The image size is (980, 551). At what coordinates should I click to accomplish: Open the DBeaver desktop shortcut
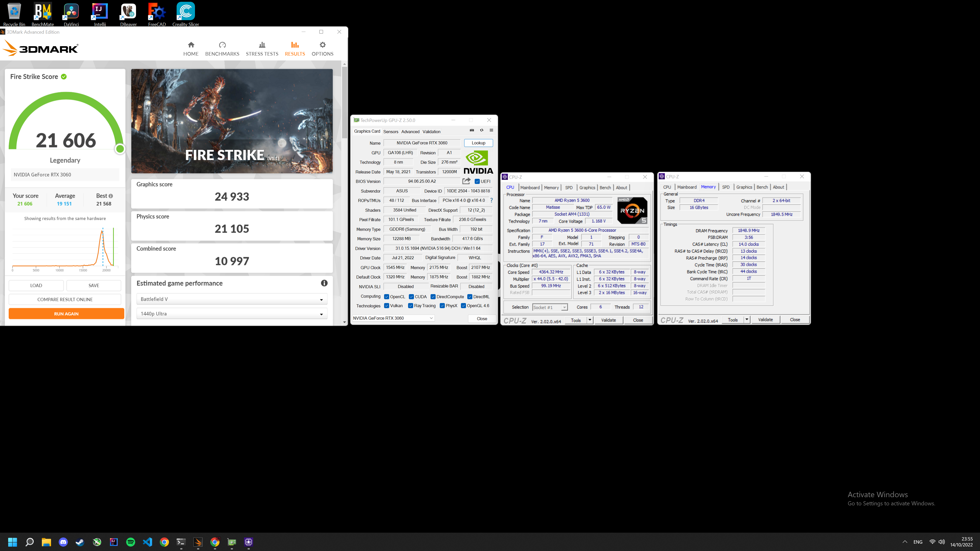pyautogui.click(x=128, y=14)
